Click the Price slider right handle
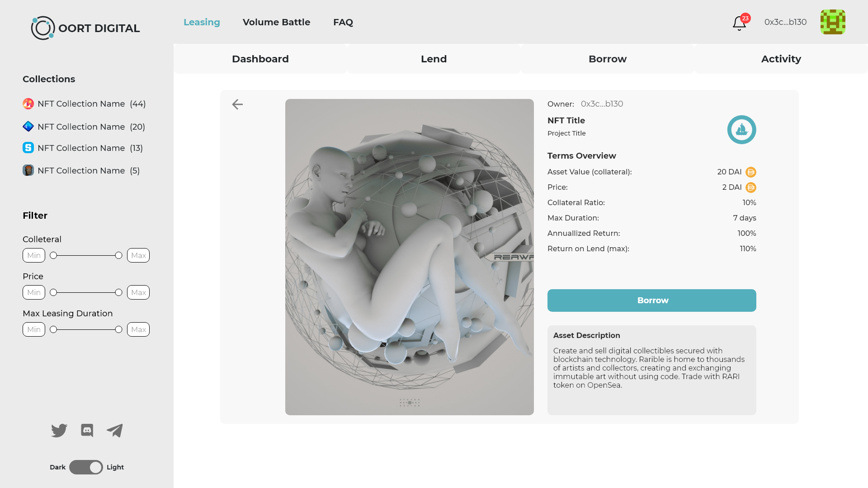Screen dimensions: 868x488 118,292
